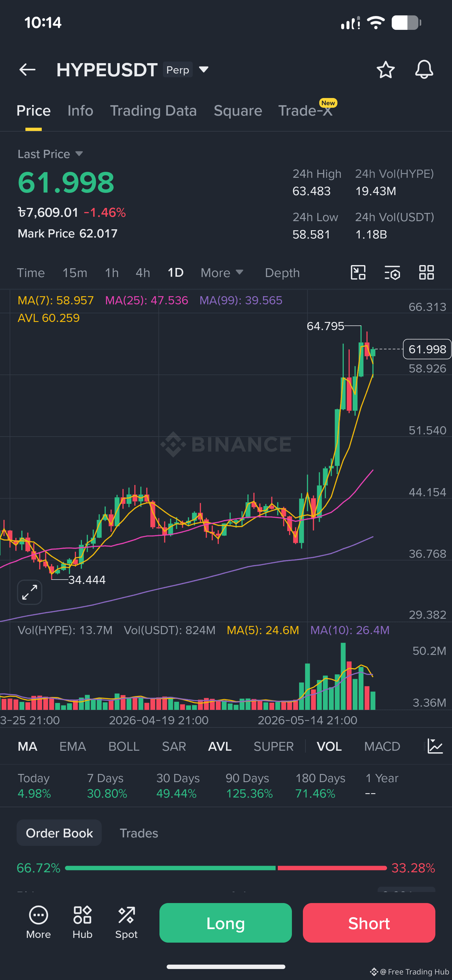Image resolution: width=452 pixels, height=980 pixels.
Task: Tap the buy/sell ratio bar
Action: [226, 868]
